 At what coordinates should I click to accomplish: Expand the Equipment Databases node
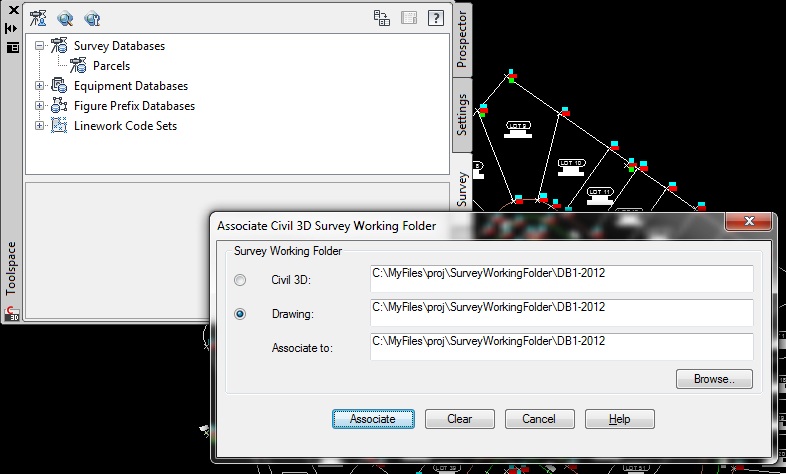(40, 86)
